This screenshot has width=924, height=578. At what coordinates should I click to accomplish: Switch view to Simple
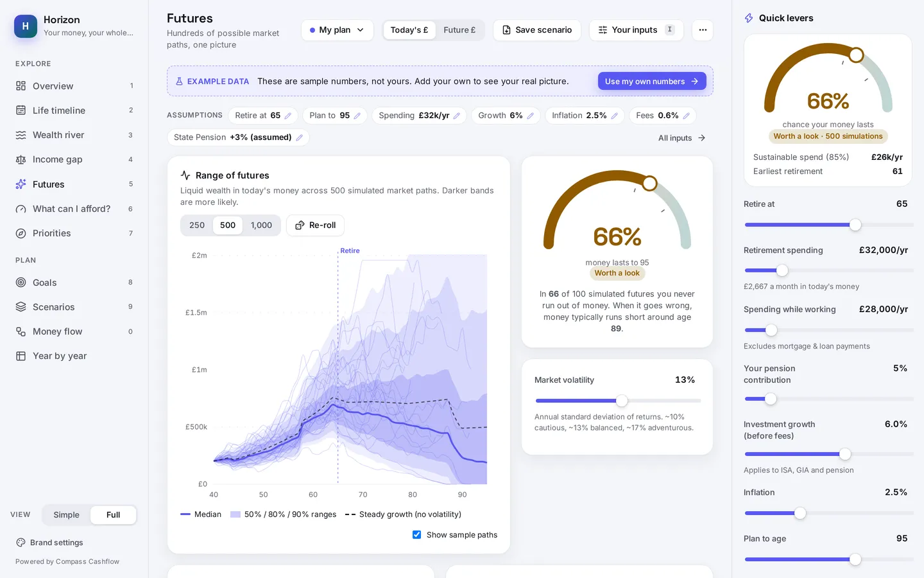(x=67, y=515)
